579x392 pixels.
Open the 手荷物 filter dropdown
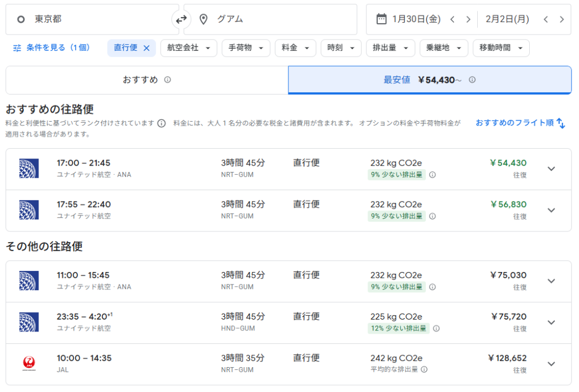(246, 48)
